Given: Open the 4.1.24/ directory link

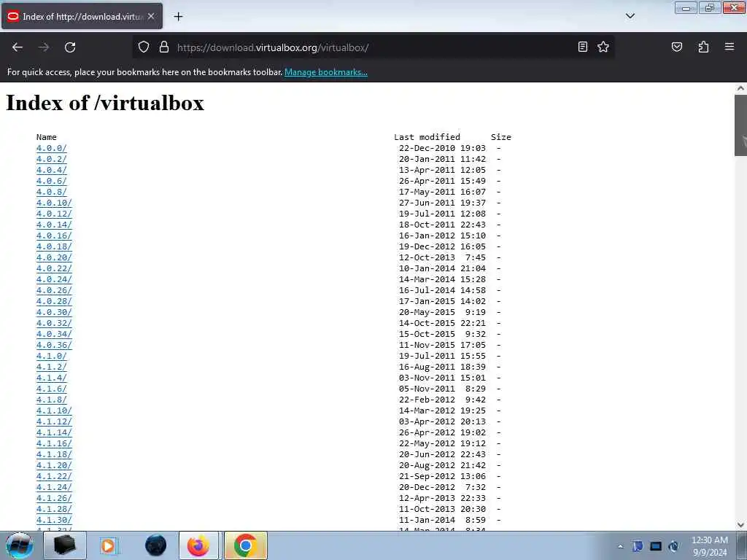Looking at the screenshot, I should tap(54, 488).
